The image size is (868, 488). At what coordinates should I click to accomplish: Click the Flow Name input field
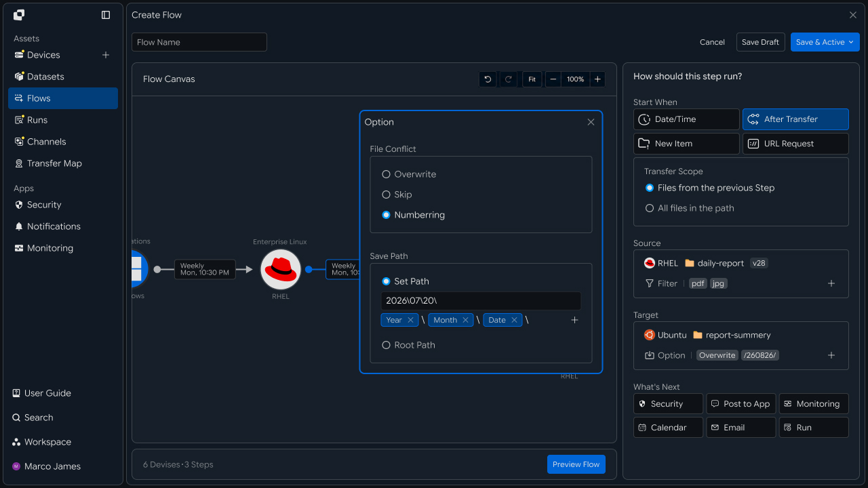(x=199, y=42)
